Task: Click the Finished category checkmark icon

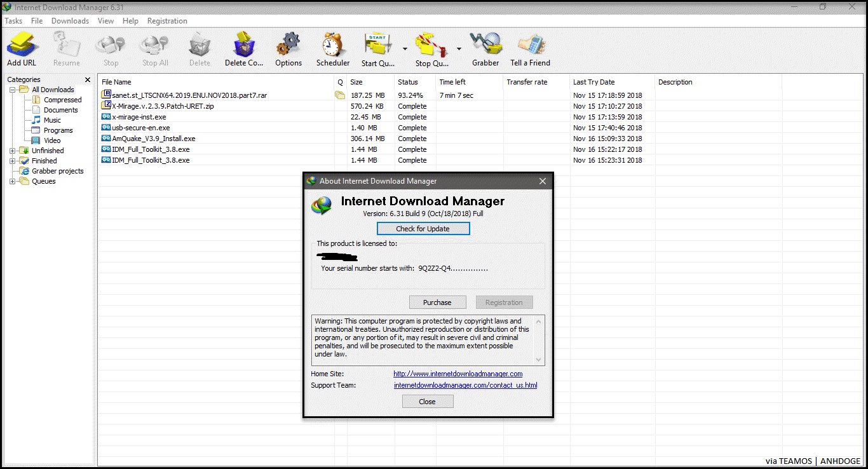Action: click(x=25, y=161)
